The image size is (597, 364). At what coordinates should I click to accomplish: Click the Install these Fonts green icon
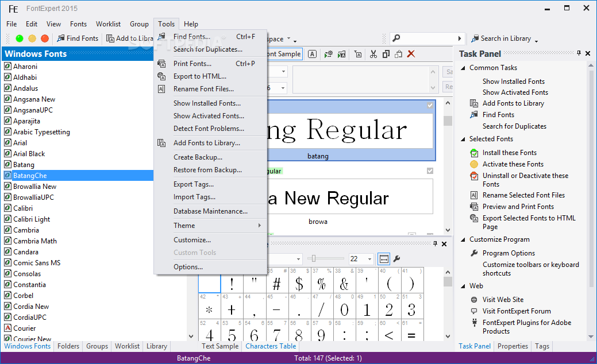474,153
